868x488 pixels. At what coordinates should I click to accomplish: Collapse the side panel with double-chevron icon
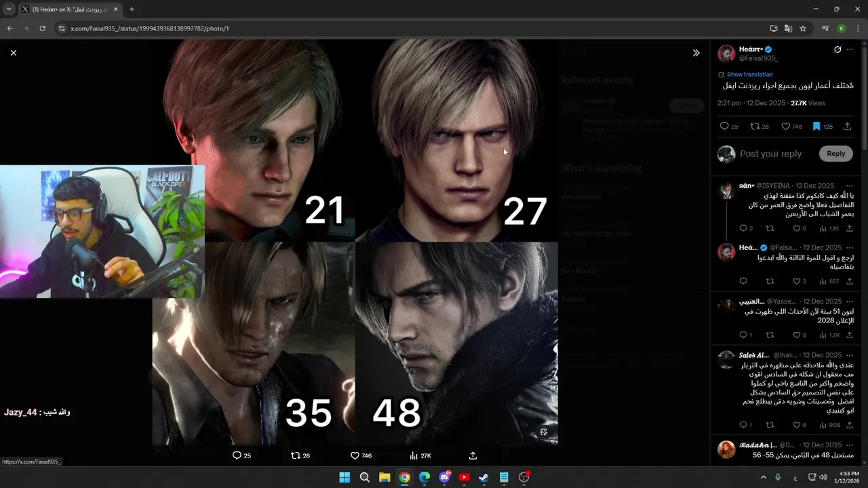click(x=696, y=53)
